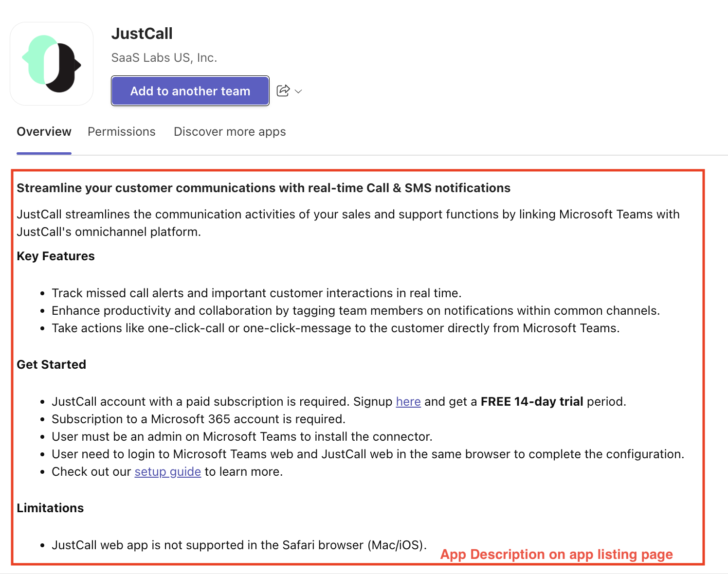Switch to the Permissions tab

122,132
